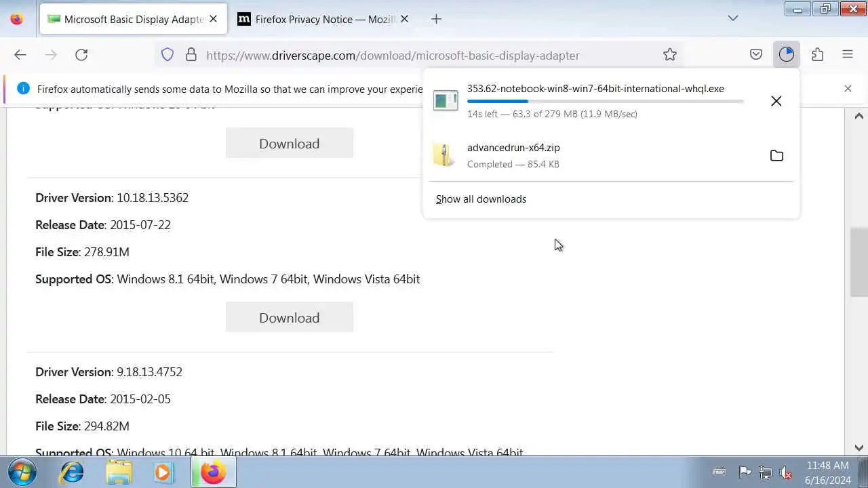Click the download progress bar

(x=605, y=102)
